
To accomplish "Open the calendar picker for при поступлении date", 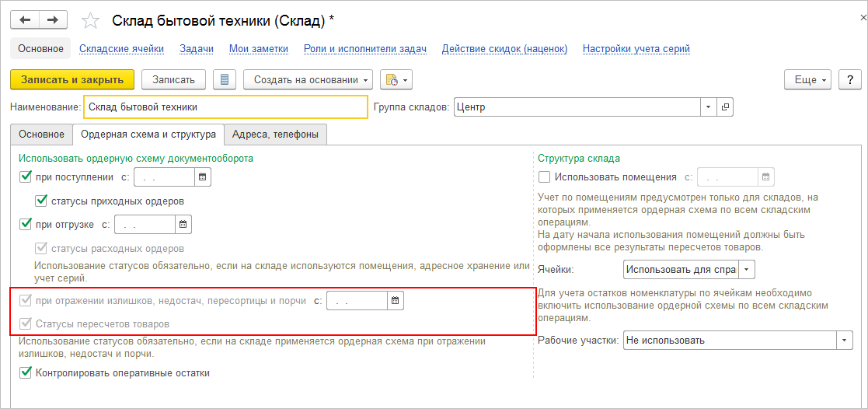I will [203, 177].
